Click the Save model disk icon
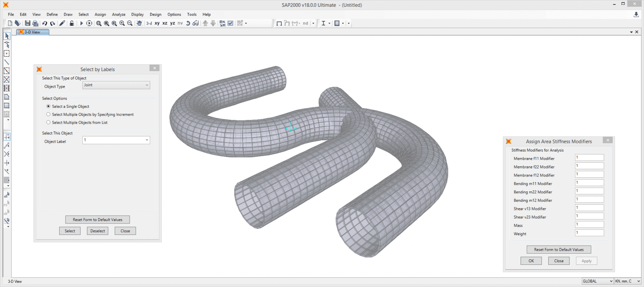 coord(27,23)
